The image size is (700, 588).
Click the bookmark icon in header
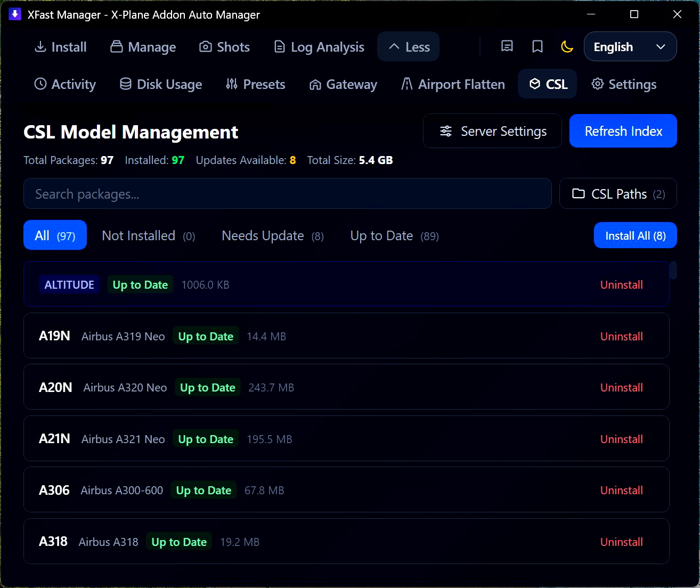tap(538, 46)
